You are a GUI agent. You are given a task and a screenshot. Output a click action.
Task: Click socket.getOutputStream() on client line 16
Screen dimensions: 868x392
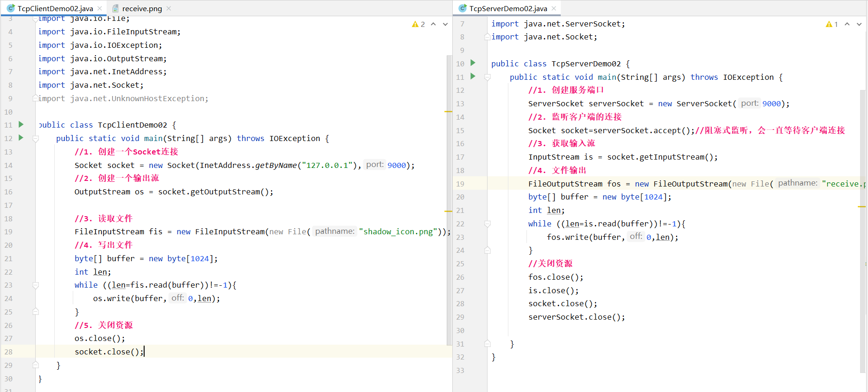click(x=214, y=192)
